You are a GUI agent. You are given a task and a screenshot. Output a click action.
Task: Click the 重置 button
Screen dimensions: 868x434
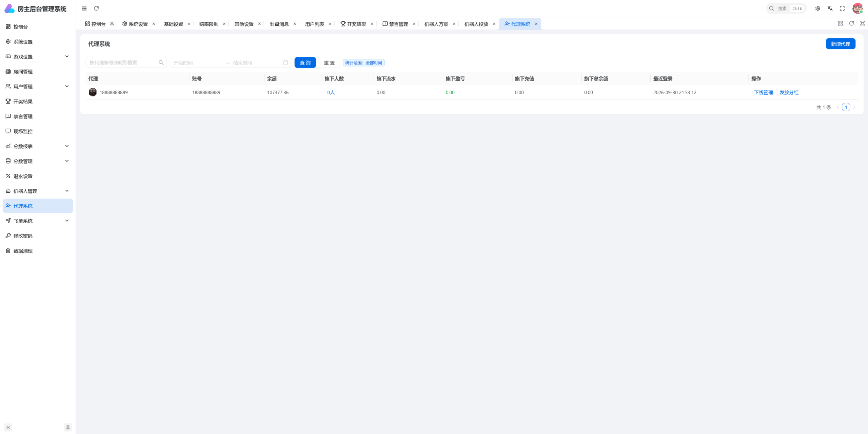click(x=329, y=62)
